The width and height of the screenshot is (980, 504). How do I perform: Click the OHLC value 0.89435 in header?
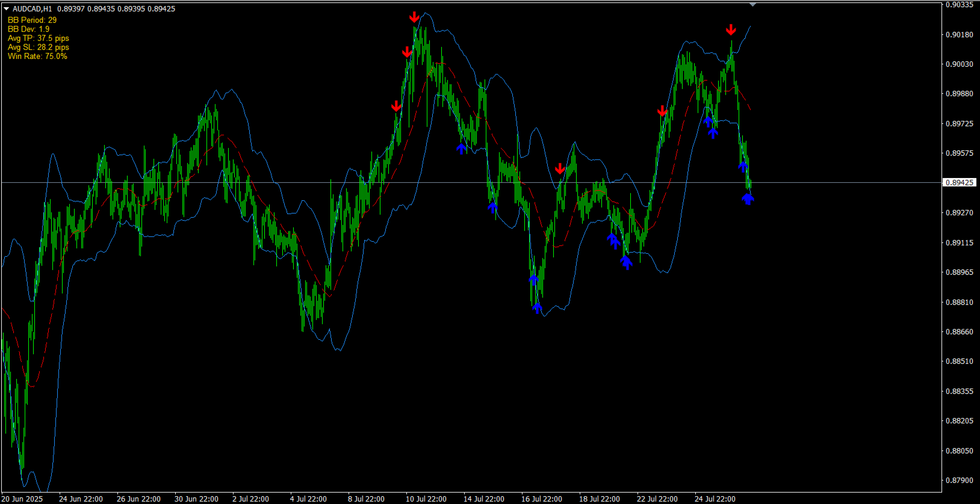tap(101, 9)
